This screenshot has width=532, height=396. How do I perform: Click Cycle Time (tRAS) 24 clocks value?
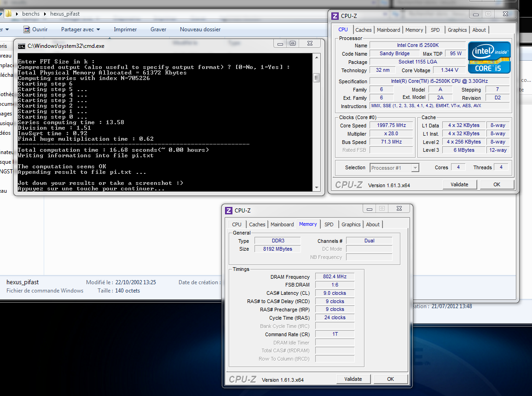(335, 318)
